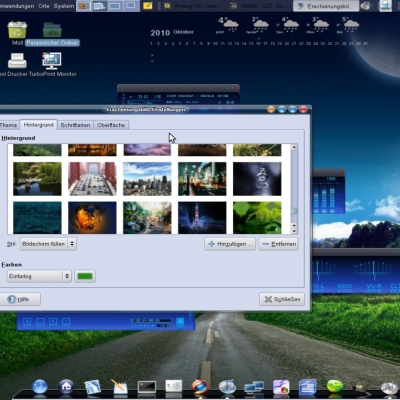This screenshot has height=400, width=400.
Task: Open the Oberfläche tab
Action: (x=111, y=125)
